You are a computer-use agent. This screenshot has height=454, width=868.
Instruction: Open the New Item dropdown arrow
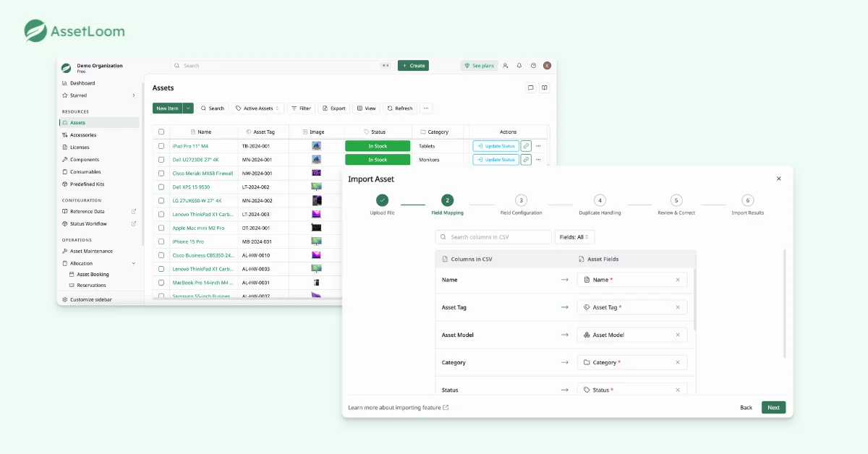(x=188, y=108)
